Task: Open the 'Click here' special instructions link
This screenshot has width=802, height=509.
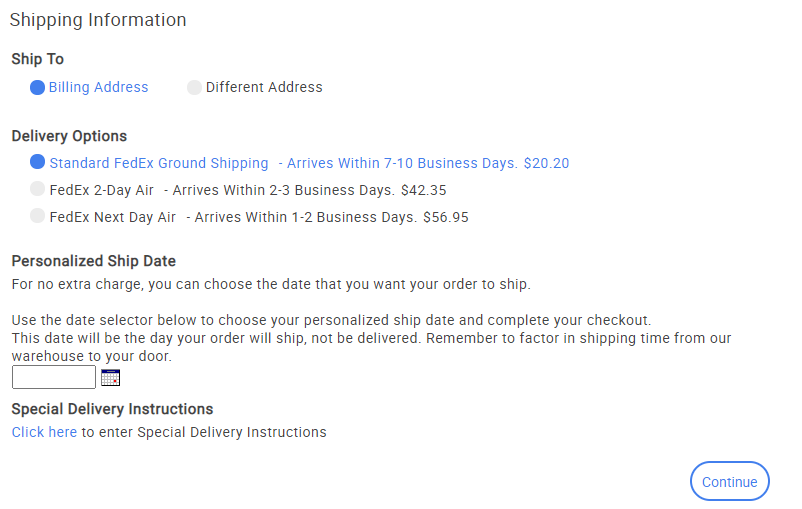Action: click(44, 432)
